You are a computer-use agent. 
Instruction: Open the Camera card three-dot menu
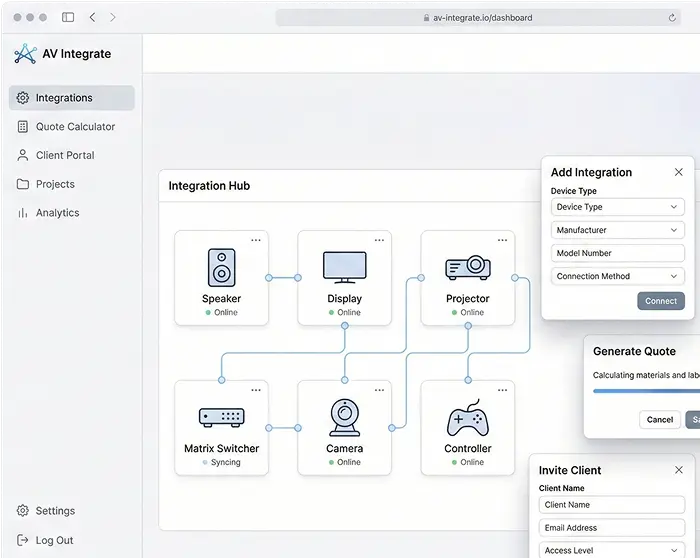point(379,390)
